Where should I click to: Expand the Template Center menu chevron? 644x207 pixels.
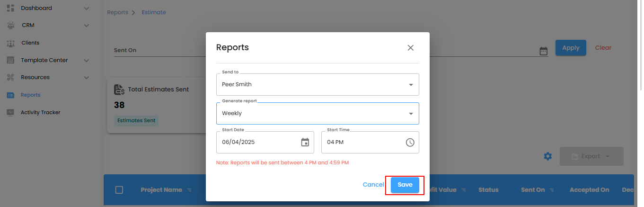coord(86,61)
